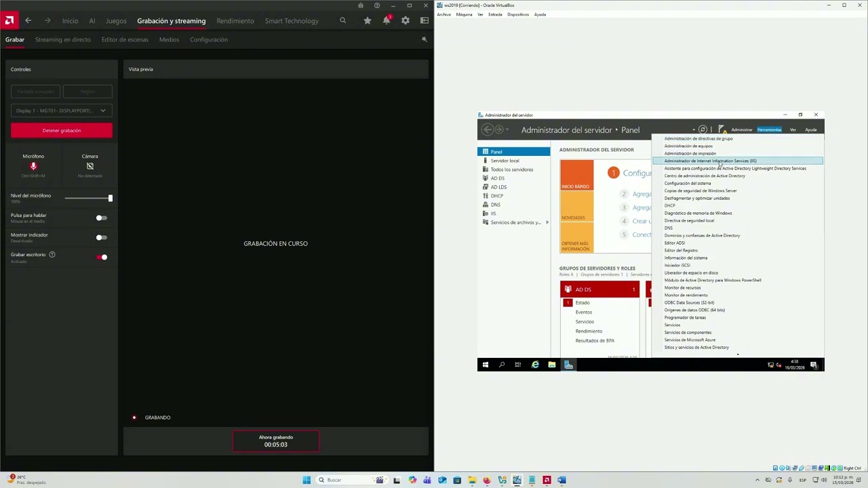Click the bug report icon in AMD title bar
Screen dimensions: 868x488
(361, 5)
